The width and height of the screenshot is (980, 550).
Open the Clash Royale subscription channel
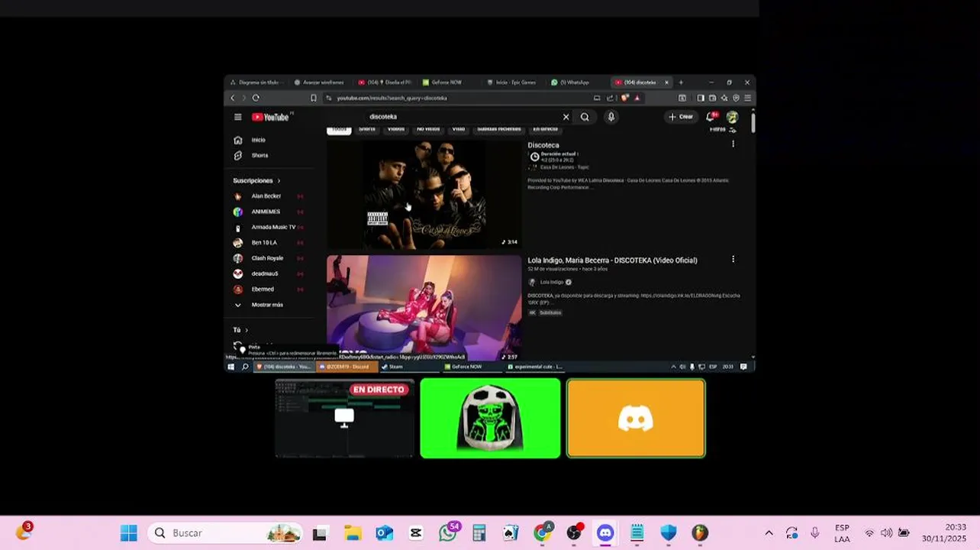[x=267, y=258]
